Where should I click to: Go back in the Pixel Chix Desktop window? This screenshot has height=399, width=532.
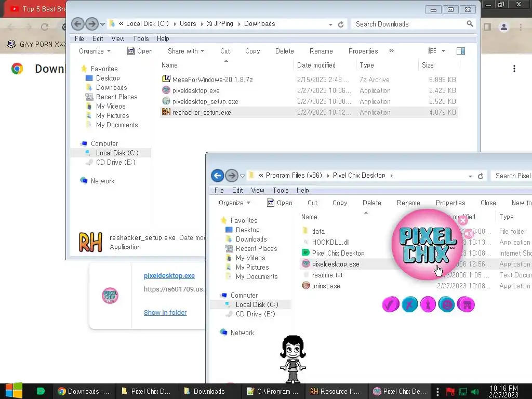218,176
